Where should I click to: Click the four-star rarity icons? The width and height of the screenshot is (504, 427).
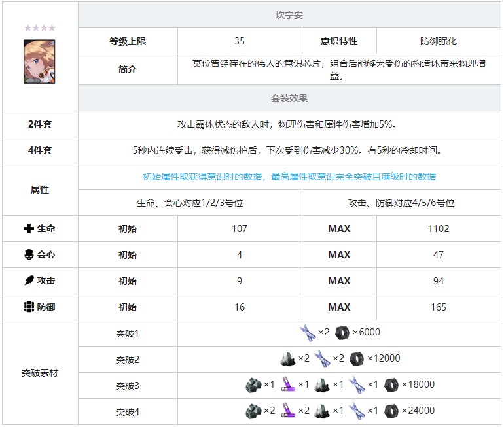tap(40, 28)
